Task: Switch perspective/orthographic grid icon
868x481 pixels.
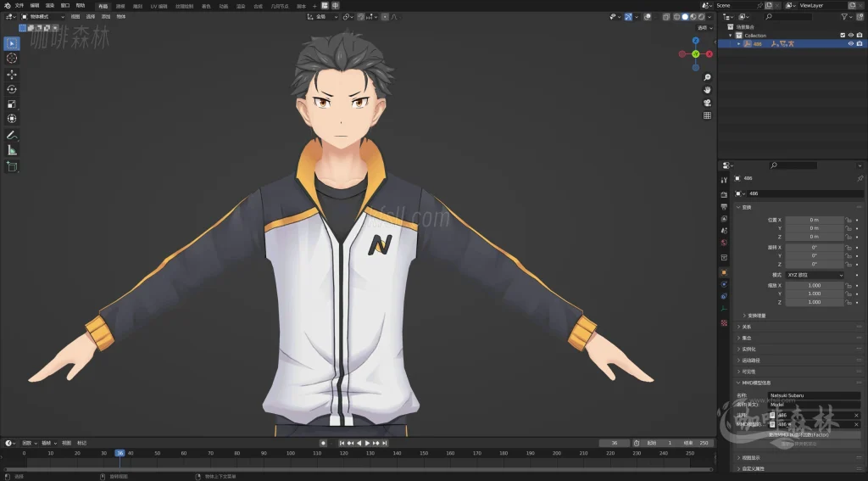Action: click(x=707, y=115)
